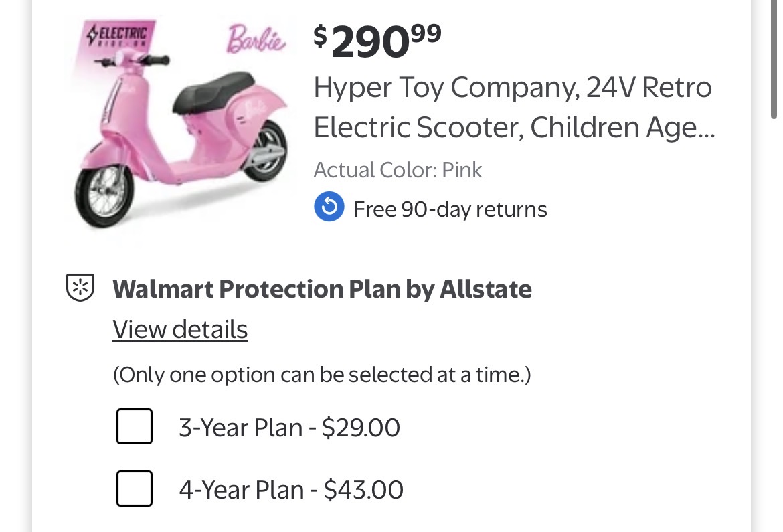Open the Hyper Toy Company scooter title
783x532 pixels.
[x=513, y=107]
